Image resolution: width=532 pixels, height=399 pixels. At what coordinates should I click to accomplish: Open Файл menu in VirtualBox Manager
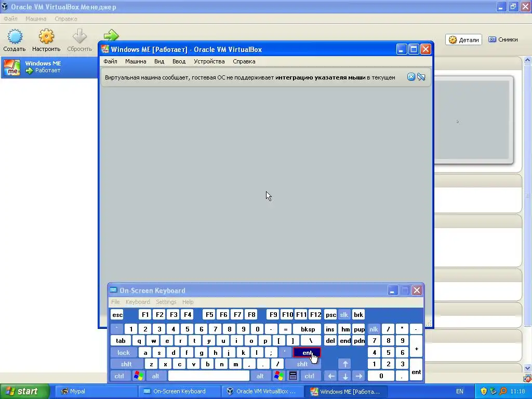(10, 19)
